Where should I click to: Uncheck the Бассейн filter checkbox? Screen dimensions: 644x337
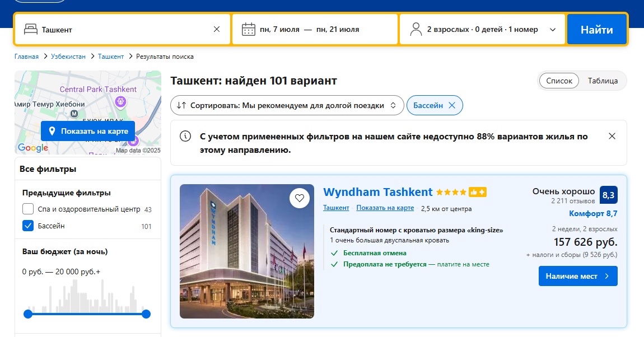(x=28, y=226)
